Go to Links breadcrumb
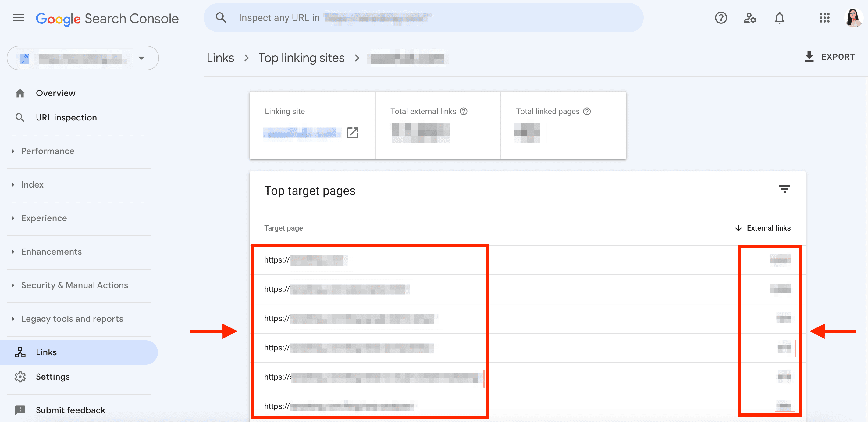The width and height of the screenshot is (868, 422). pos(220,58)
